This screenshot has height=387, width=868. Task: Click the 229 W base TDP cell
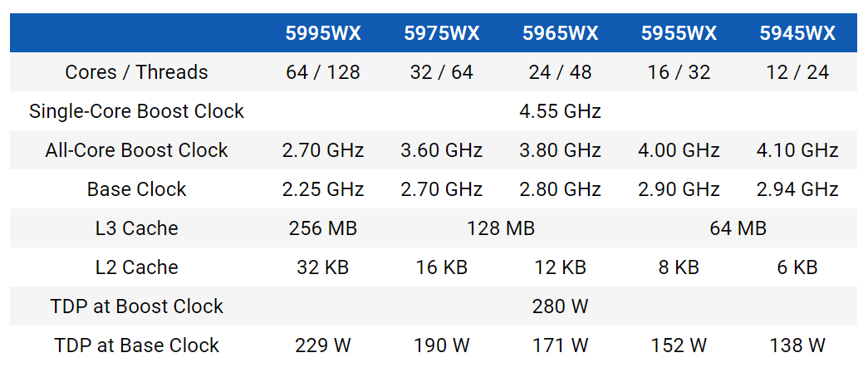pyautogui.click(x=323, y=345)
